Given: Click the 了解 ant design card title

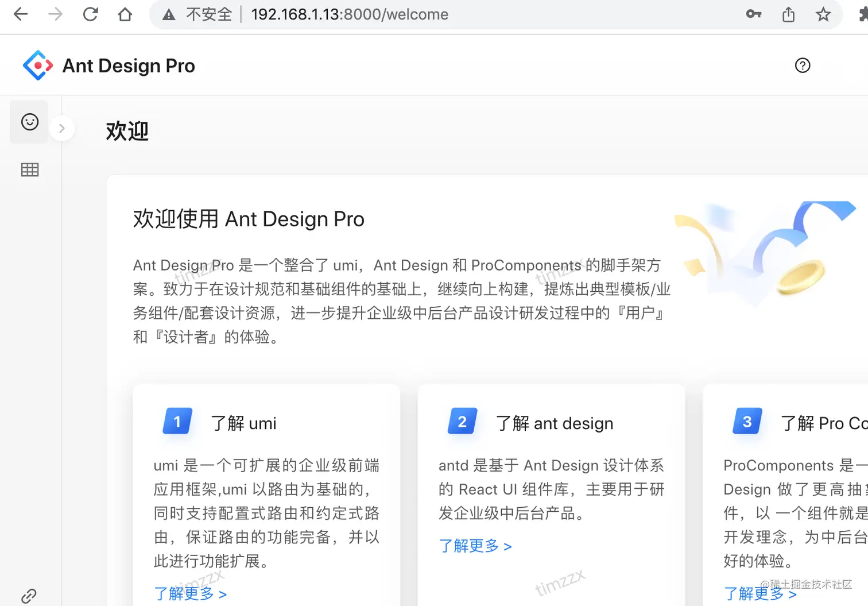Looking at the screenshot, I should (555, 423).
